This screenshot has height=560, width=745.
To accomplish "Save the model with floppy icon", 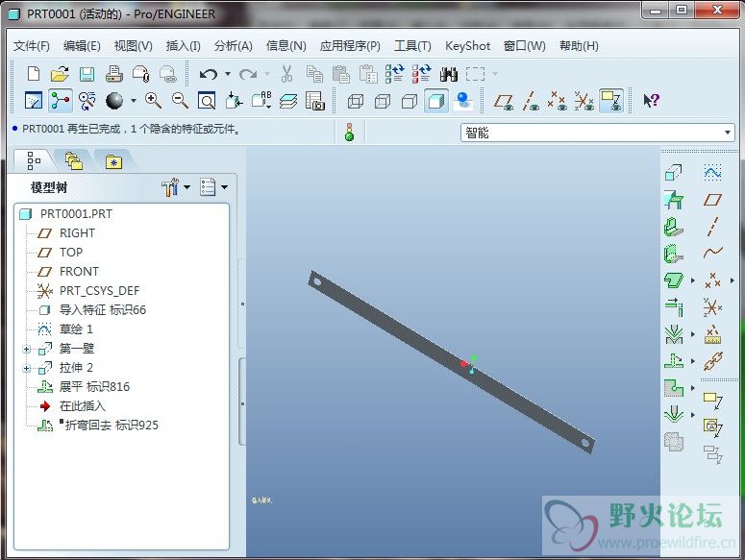I will click(87, 74).
